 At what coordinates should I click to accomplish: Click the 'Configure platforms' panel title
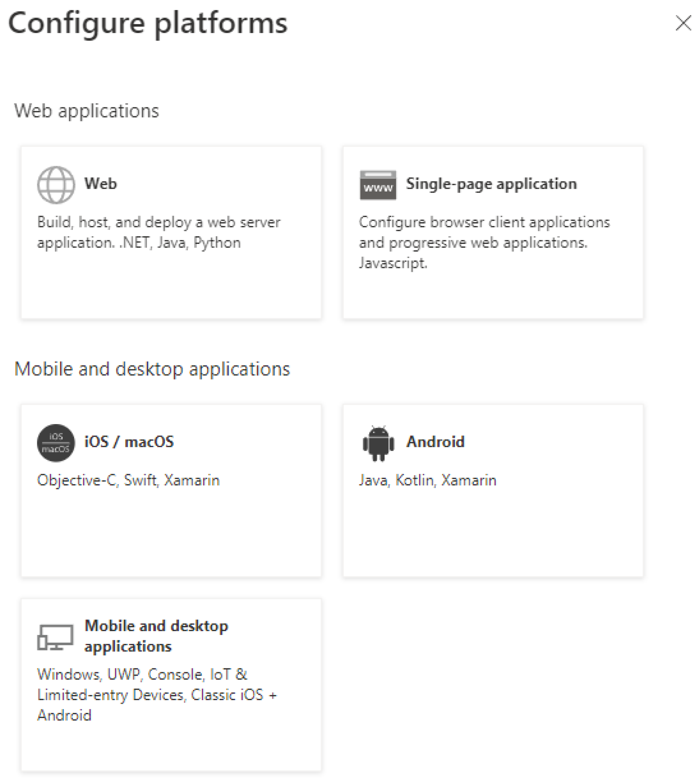(148, 24)
